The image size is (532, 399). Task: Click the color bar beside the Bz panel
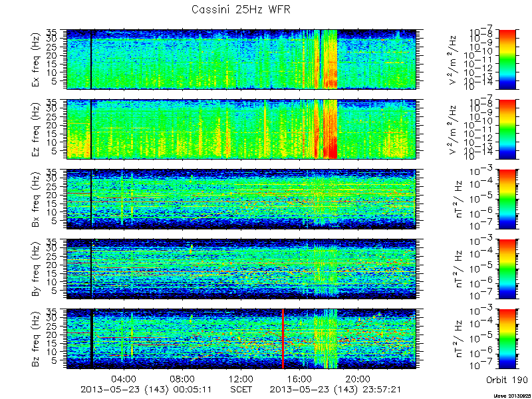(507, 339)
